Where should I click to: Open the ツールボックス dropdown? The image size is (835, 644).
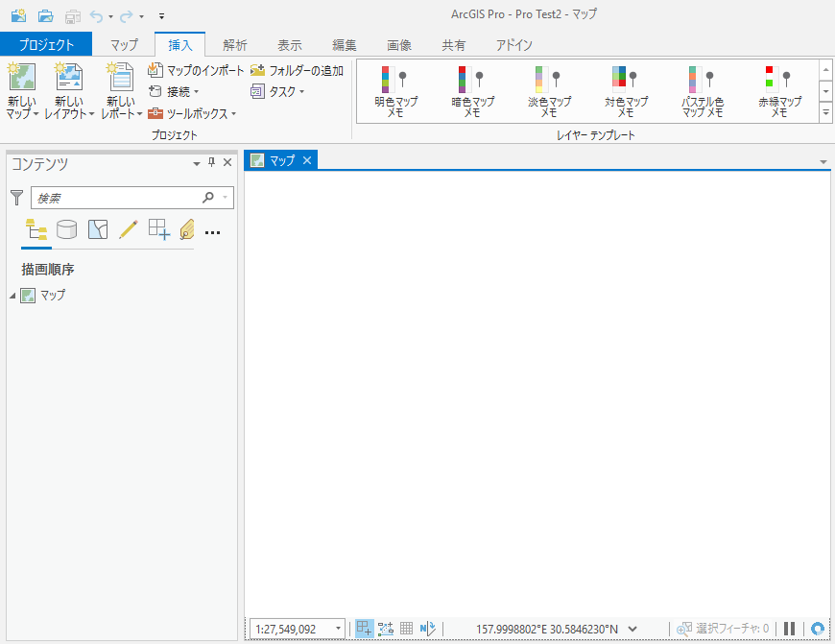(192, 113)
